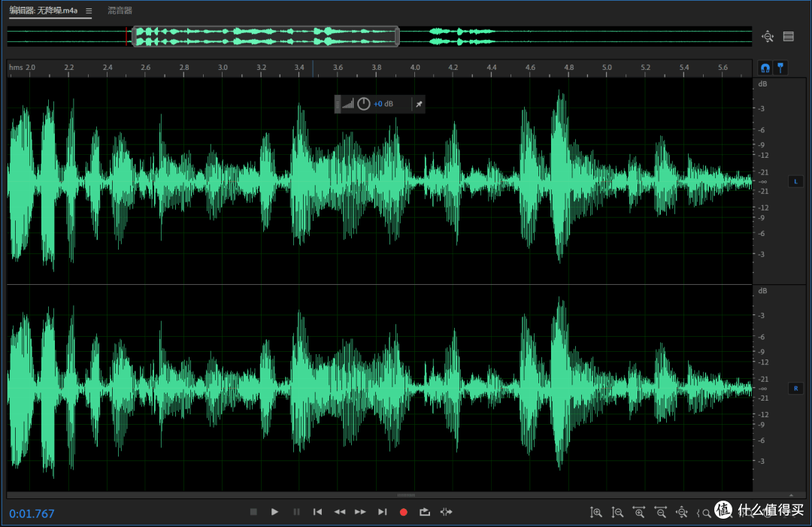Click the hms time format label
The image size is (812, 527).
[16, 68]
